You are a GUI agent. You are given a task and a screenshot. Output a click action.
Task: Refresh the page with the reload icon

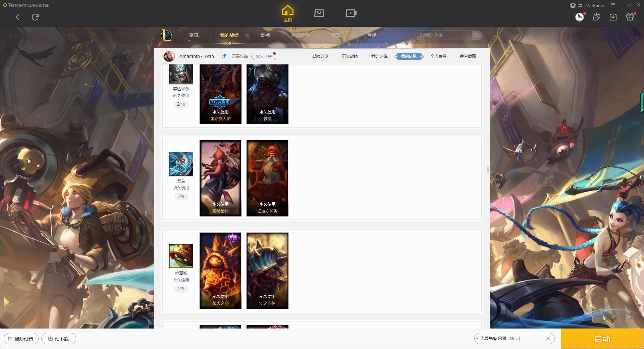pyautogui.click(x=35, y=17)
